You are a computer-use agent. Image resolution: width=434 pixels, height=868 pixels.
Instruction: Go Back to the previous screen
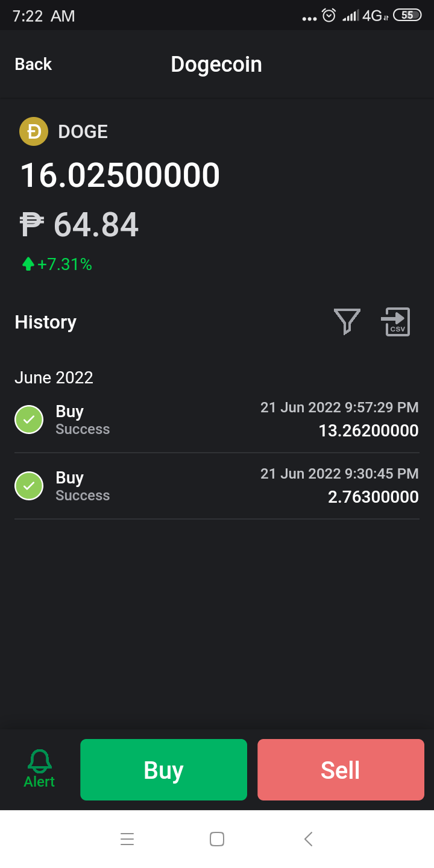pos(33,64)
